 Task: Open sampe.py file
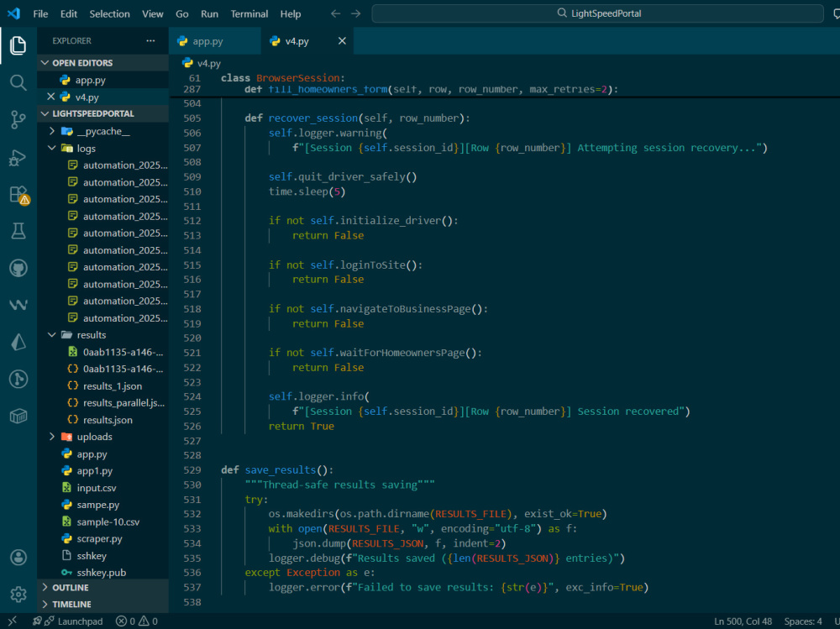[x=102, y=505]
